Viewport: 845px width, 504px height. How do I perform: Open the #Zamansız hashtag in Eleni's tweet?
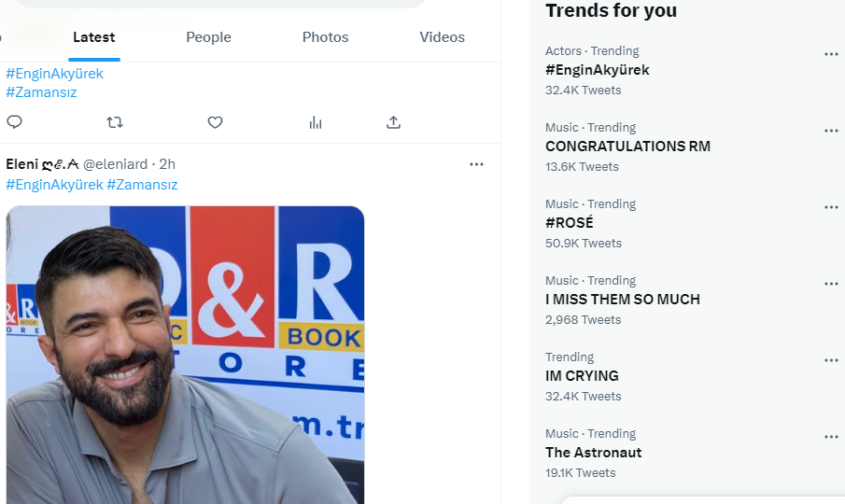pos(142,185)
